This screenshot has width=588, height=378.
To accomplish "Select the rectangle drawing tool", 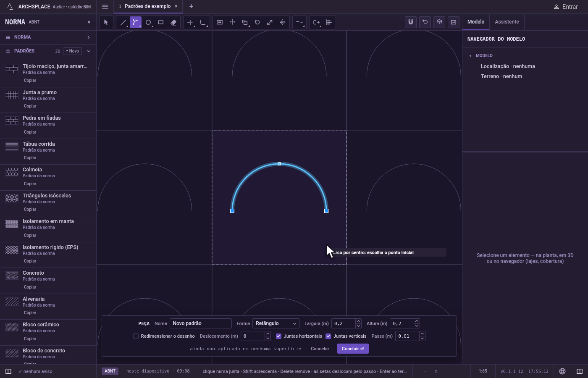I will pyautogui.click(x=161, y=22).
